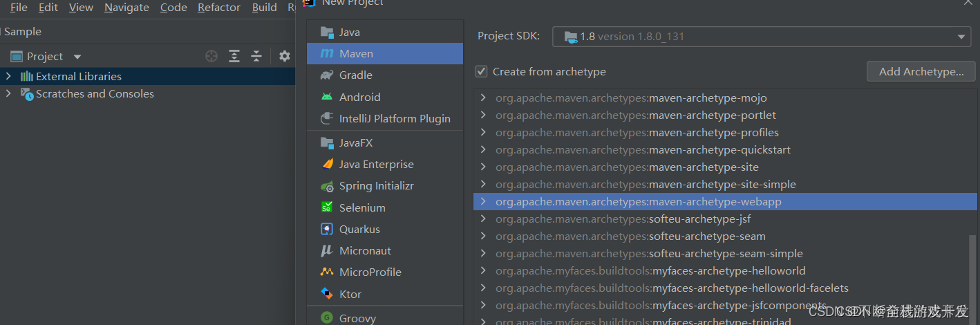Viewport: 980px width, 325px height.
Task: Click the Quarkus icon
Action: point(327,229)
